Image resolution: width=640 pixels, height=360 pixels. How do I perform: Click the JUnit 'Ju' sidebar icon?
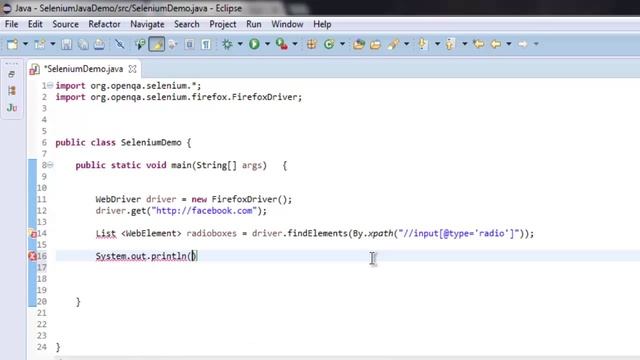pos(12,108)
